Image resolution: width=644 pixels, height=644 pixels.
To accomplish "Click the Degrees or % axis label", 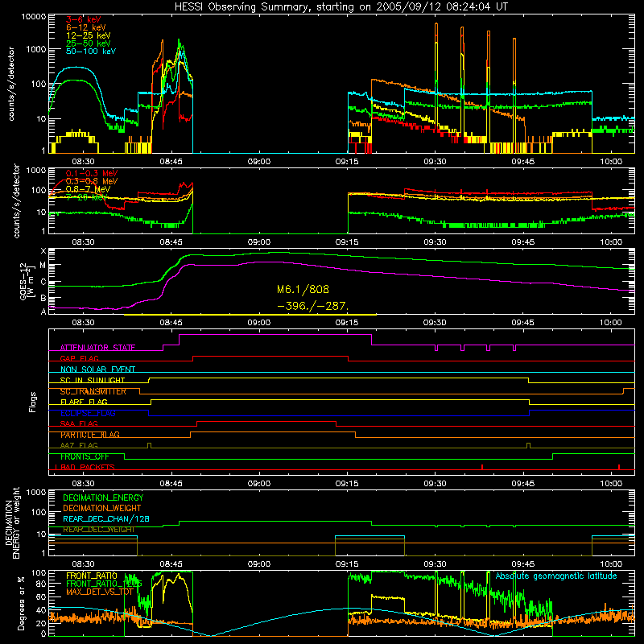I will coord(21,604).
